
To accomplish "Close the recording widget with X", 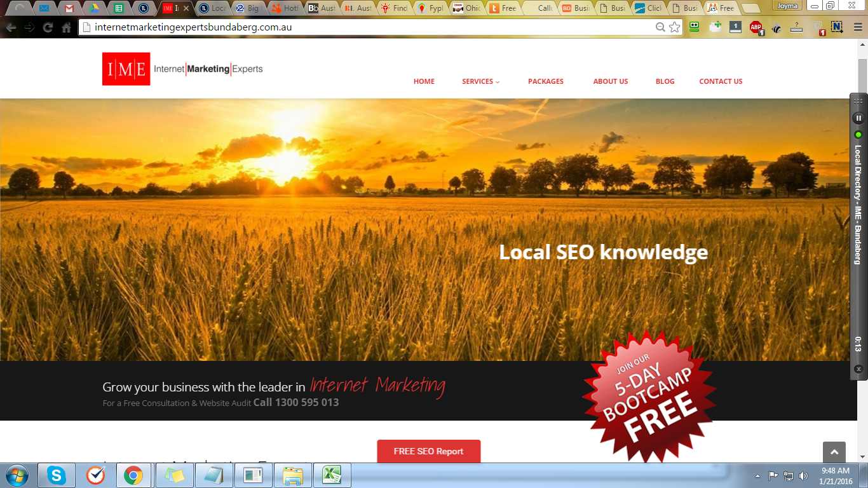I will [858, 369].
